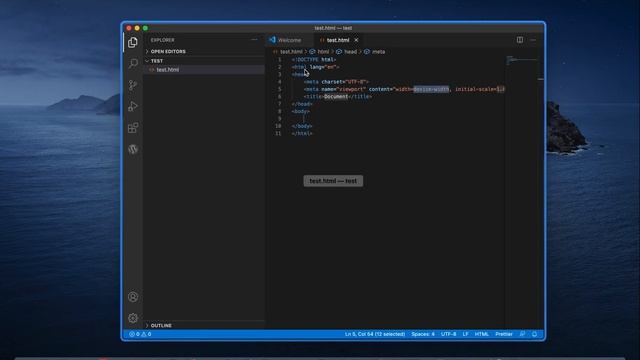Open test.html in the explorer tree

(204, 70)
